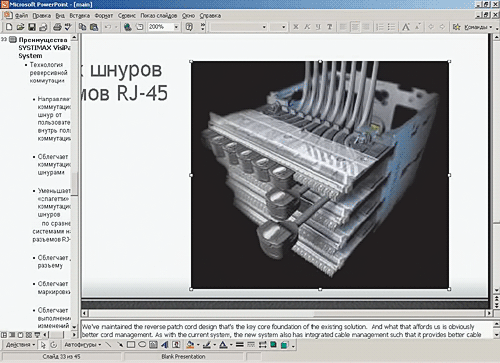
Task: Click the 3-D Style icon
Action: point(284,345)
